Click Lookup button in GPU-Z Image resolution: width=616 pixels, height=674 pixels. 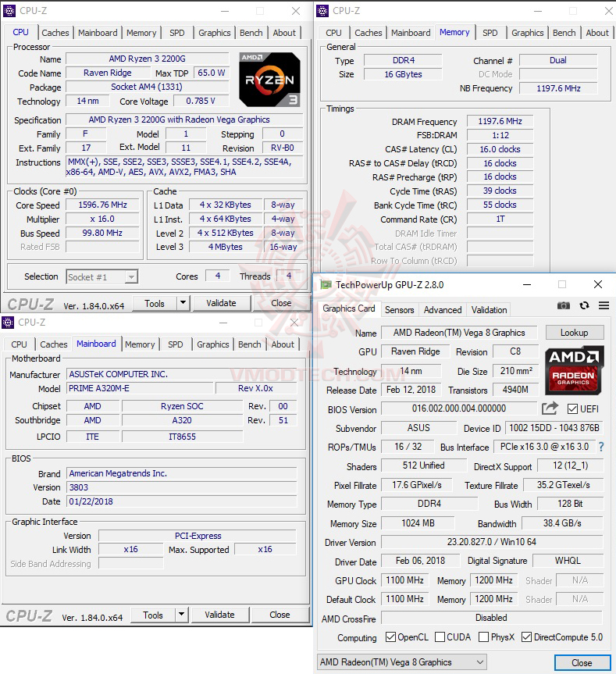[x=575, y=333]
